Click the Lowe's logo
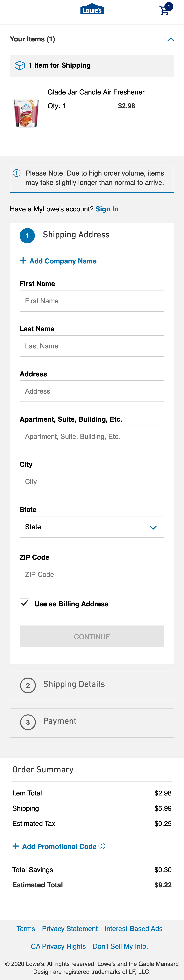 (x=92, y=9)
